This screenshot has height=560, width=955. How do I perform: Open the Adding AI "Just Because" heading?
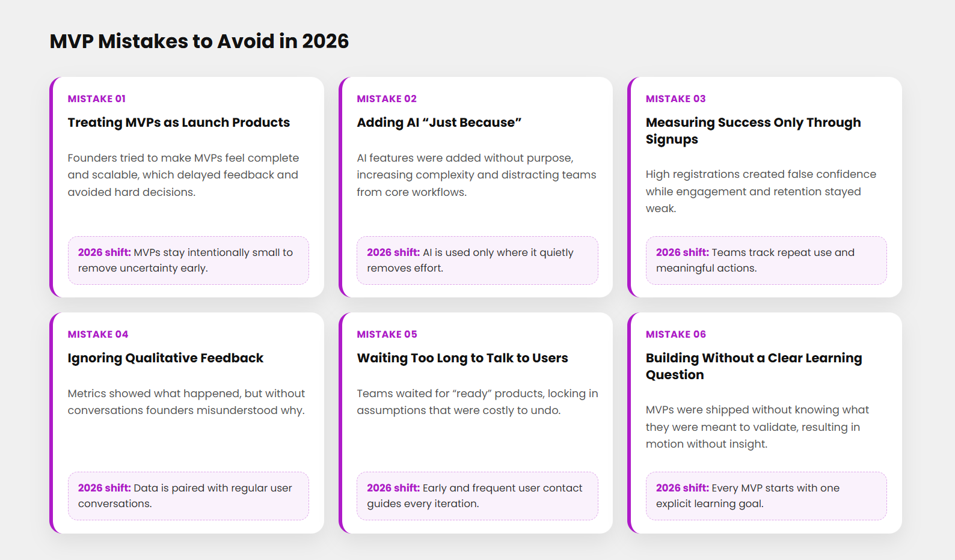(x=439, y=123)
